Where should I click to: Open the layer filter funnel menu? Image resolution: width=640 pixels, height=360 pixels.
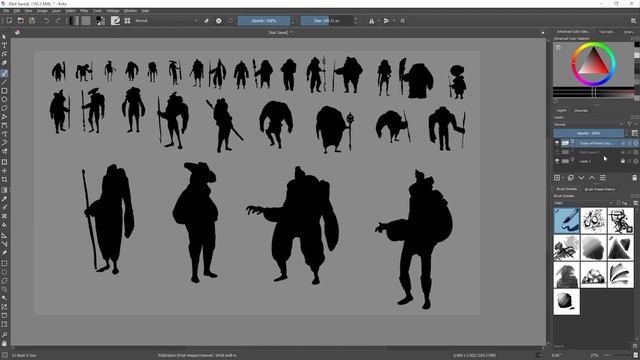[x=629, y=124]
